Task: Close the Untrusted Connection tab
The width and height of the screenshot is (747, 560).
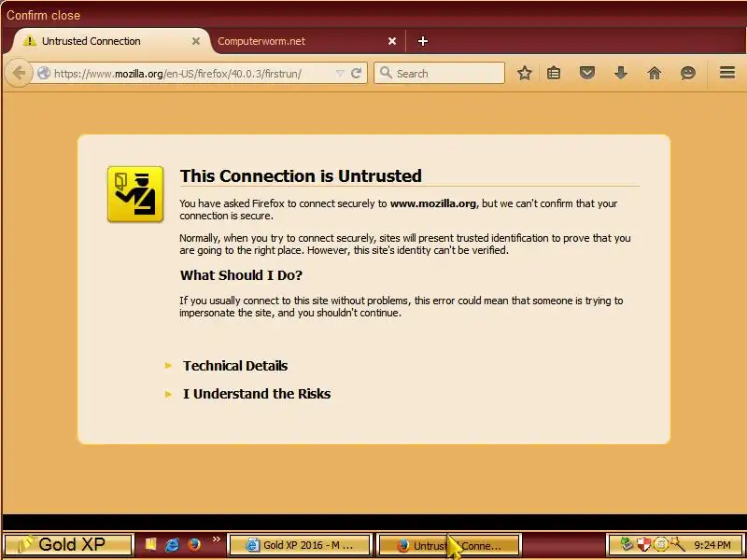Action: click(x=196, y=41)
